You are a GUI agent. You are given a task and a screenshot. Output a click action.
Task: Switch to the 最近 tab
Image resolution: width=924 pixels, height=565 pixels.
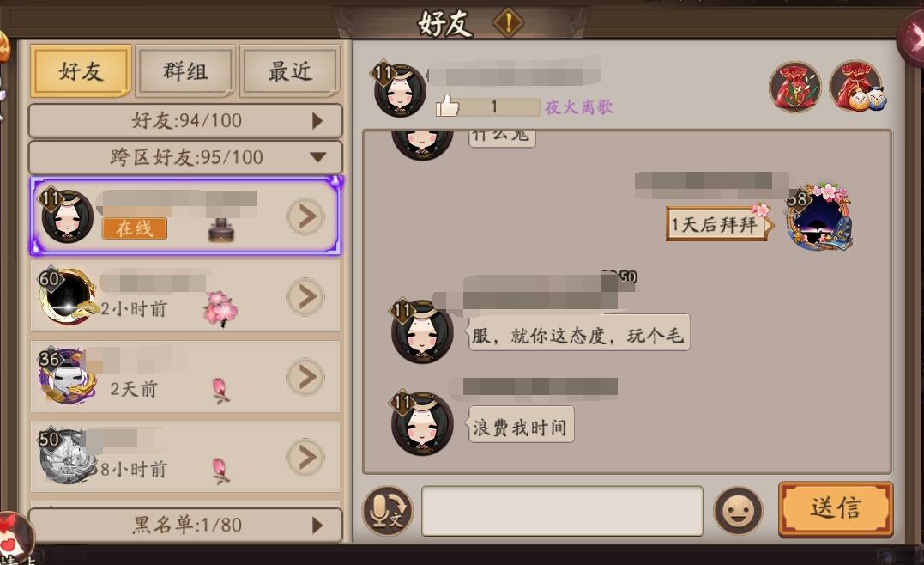290,71
